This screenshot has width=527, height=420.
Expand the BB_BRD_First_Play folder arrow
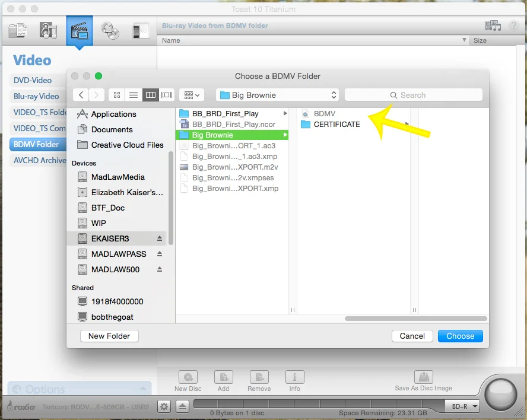point(285,113)
